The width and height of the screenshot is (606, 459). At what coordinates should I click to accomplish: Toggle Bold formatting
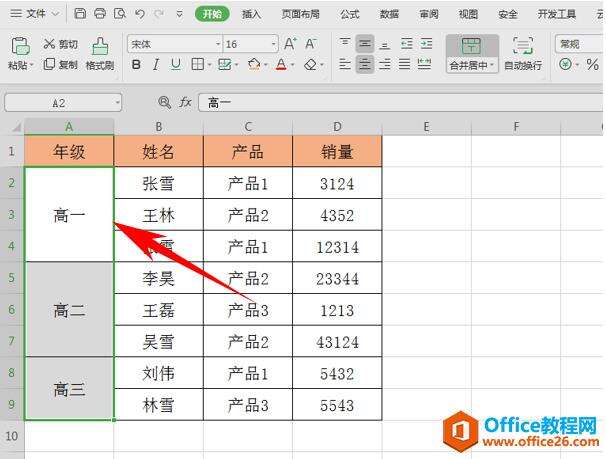pos(136,64)
